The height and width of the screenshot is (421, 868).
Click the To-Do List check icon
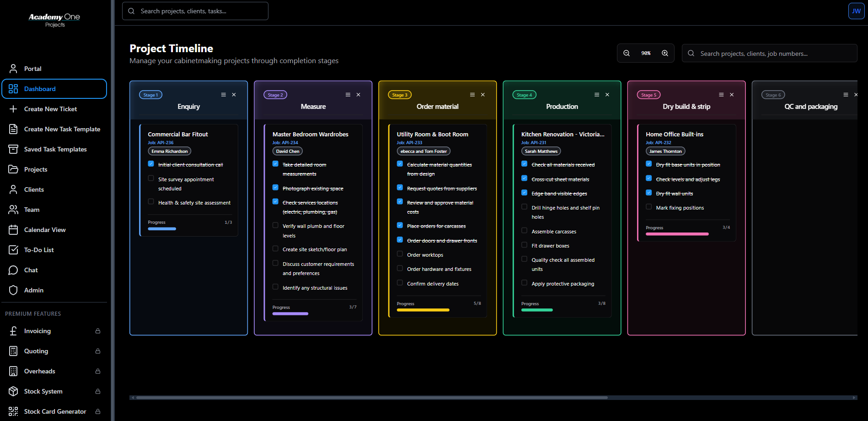13,250
